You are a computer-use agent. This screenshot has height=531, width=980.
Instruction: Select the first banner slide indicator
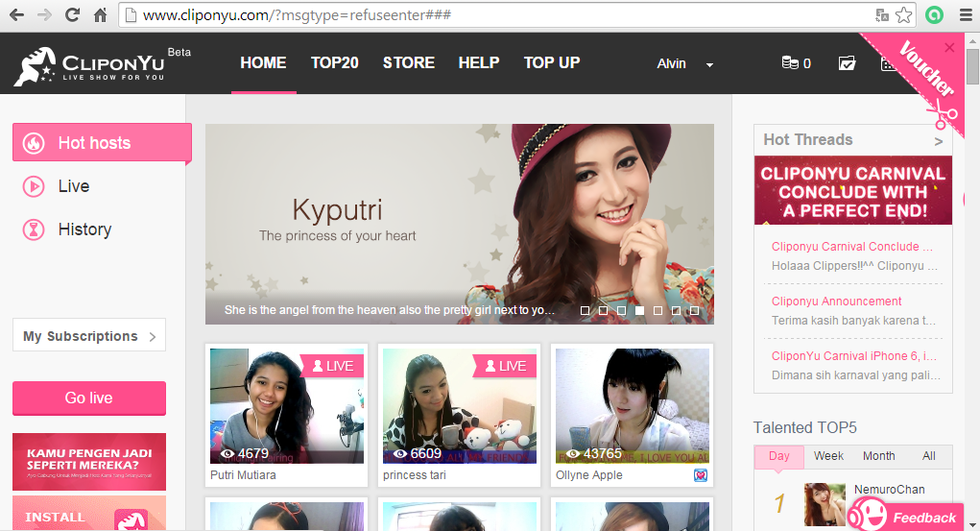click(585, 310)
